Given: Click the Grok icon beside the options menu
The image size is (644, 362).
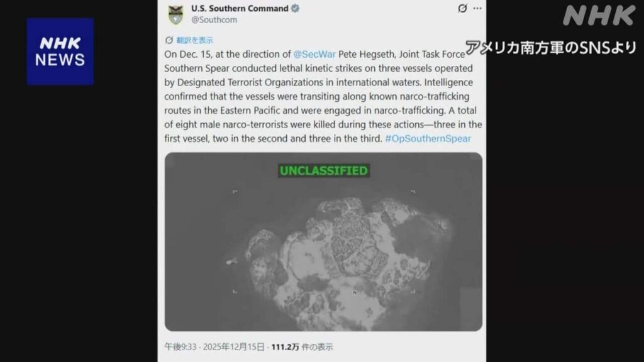Looking at the screenshot, I should pos(462,8).
